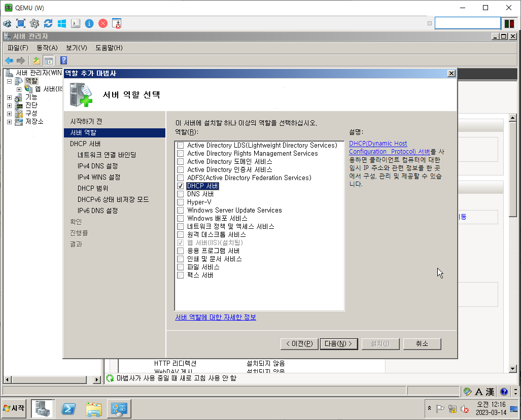Viewport: 521px width, 420px height.
Task: Go to 시작하기 전 wizard step
Action: pos(86,122)
